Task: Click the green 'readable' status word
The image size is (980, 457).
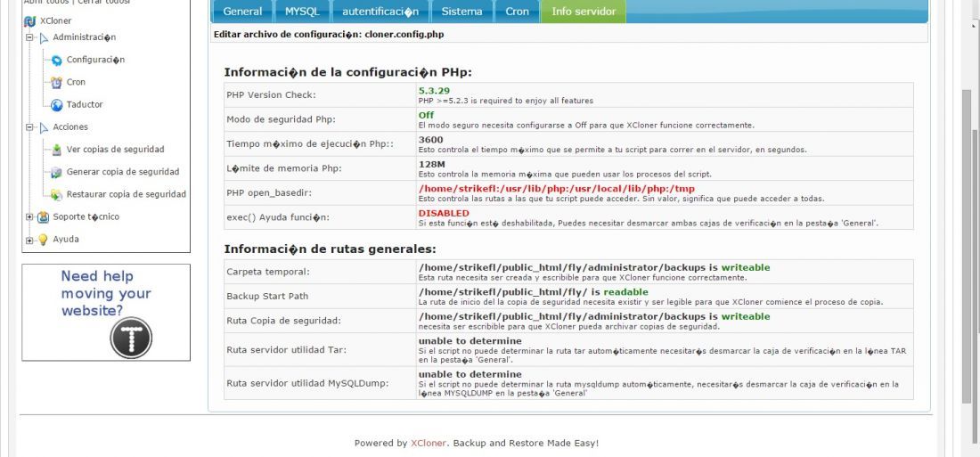Action: pos(625,292)
